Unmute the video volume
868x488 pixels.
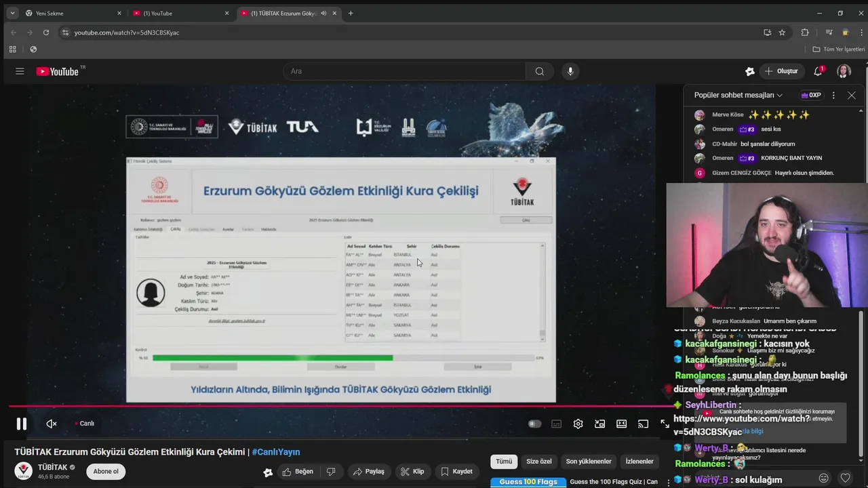pyautogui.click(x=52, y=424)
